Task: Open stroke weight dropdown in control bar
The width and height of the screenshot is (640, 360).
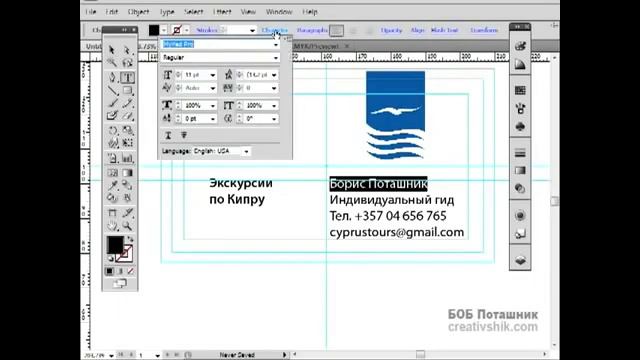Action: tap(252, 30)
